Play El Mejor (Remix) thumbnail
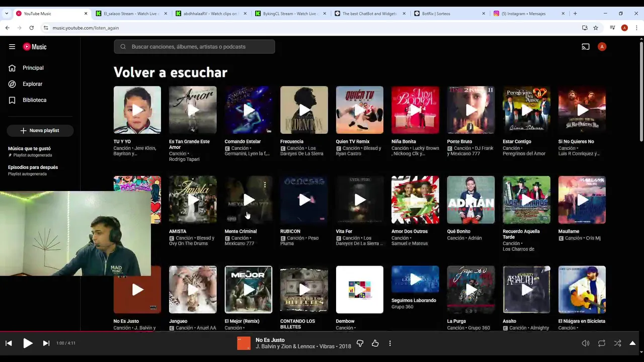The image size is (644, 362). [x=249, y=290]
